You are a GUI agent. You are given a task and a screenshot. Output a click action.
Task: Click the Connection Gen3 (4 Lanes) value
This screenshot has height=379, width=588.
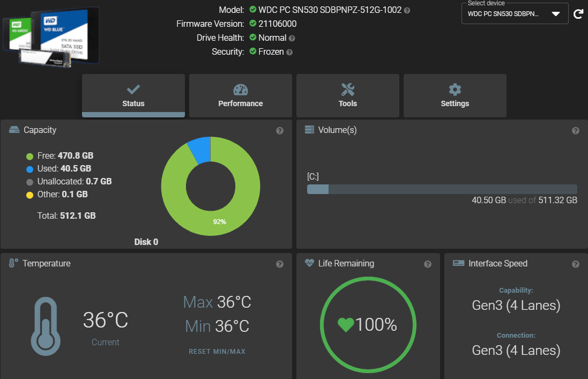coord(516,350)
